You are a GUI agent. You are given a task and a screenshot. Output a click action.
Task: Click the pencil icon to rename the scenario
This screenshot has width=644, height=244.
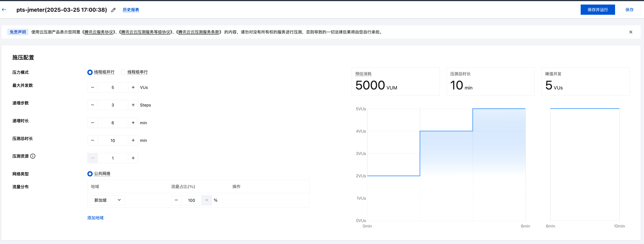(113, 10)
